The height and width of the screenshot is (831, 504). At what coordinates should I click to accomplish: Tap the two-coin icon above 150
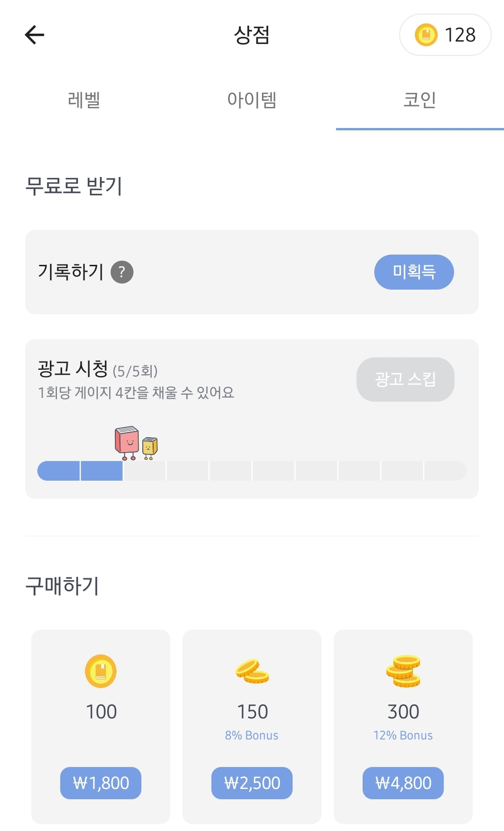point(252,672)
